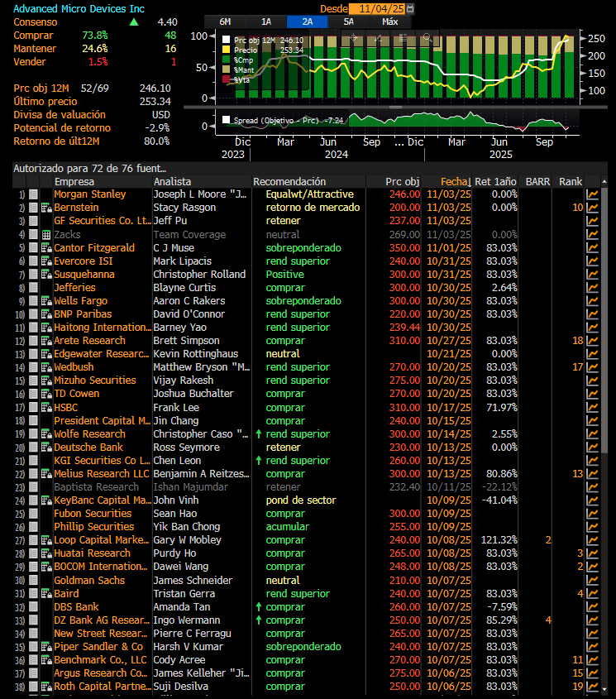Click the scrollbar down arrow at table bottom
616x699 pixels.
(x=604, y=690)
